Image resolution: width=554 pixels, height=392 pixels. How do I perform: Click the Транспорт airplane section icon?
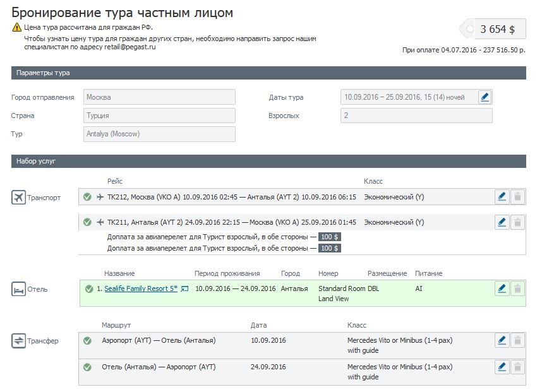[18, 197]
